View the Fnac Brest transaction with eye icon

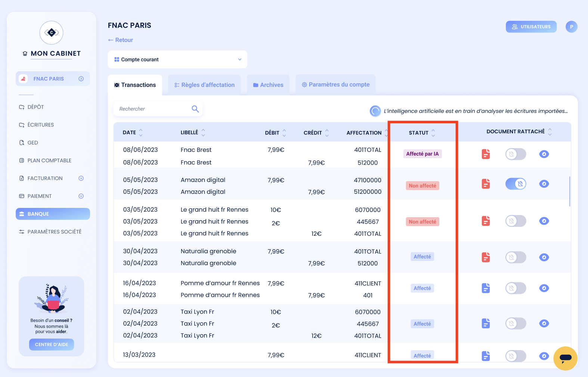pos(544,154)
